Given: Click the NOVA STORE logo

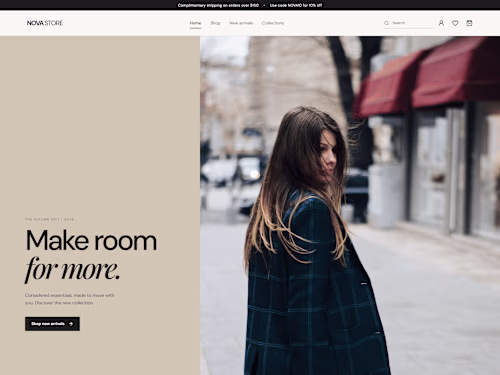Looking at the screenshot, I should coord(45,23).
